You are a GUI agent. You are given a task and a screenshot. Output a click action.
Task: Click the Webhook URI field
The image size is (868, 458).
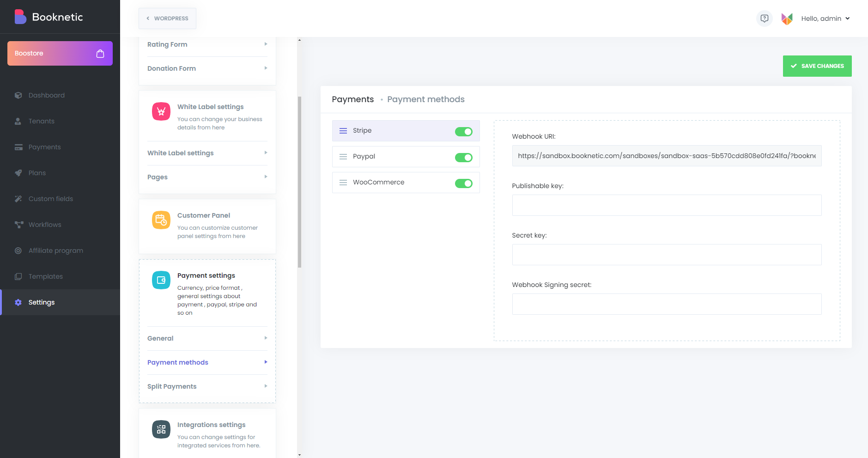click(x=667, y=156)
